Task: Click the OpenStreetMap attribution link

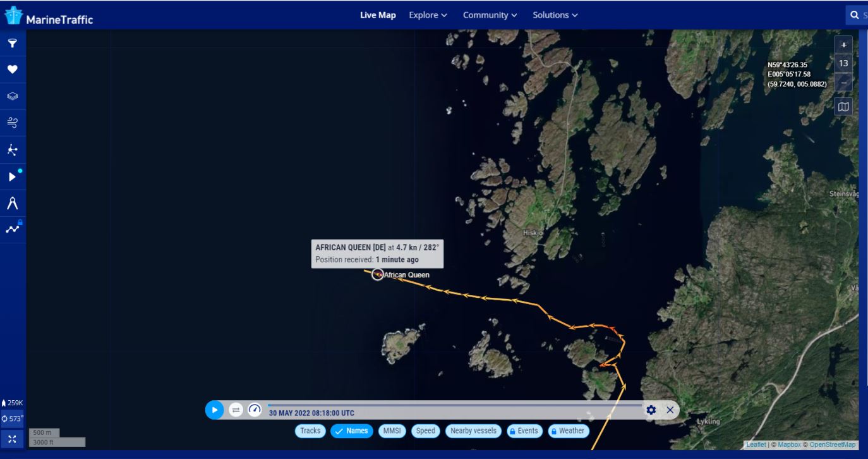Action: 832,445
